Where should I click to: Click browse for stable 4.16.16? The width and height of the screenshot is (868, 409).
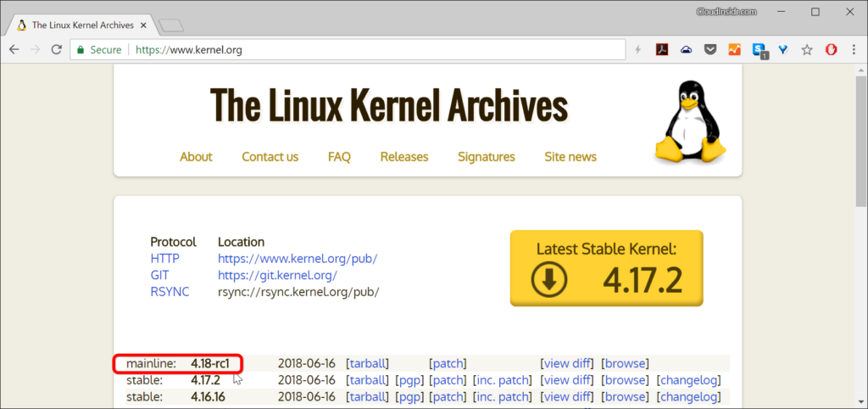pyautogui.click(x=625, y=397)
